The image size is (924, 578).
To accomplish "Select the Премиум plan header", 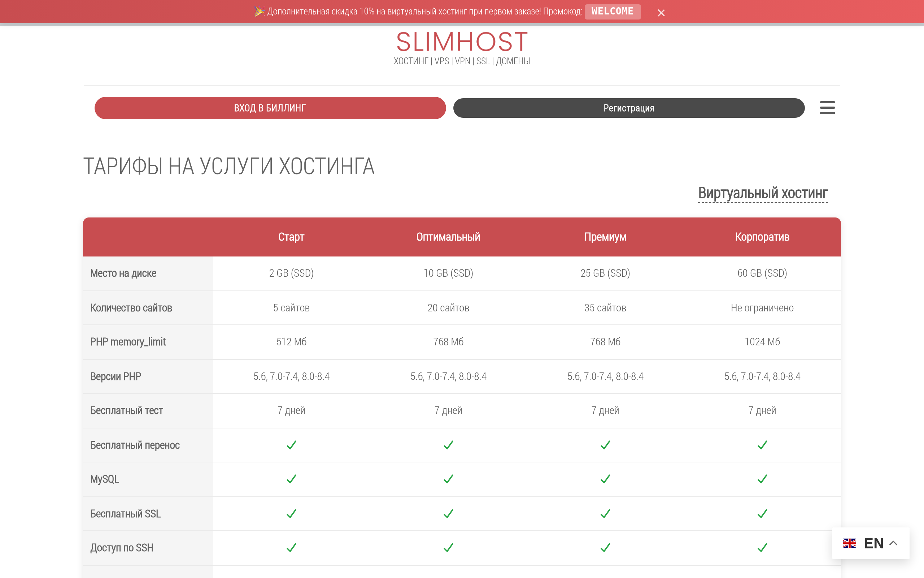I will (605, 237).
